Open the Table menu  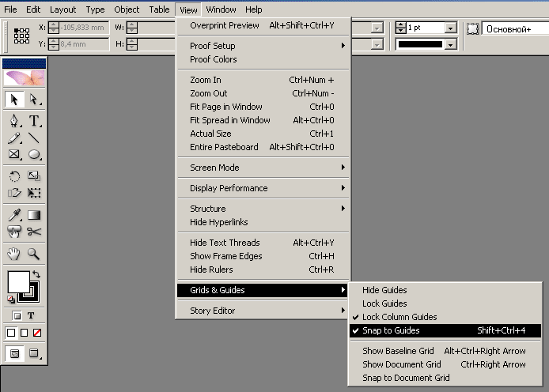click(159, 9)
